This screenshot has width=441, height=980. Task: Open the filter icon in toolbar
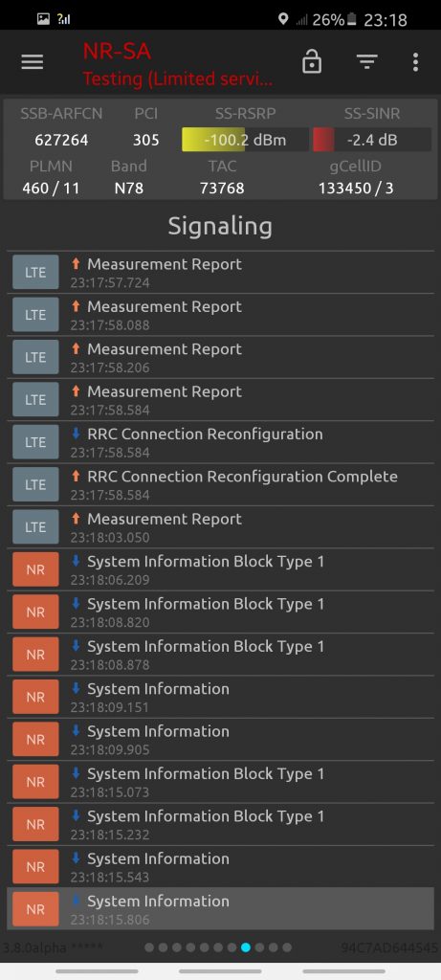coord(366,61)
